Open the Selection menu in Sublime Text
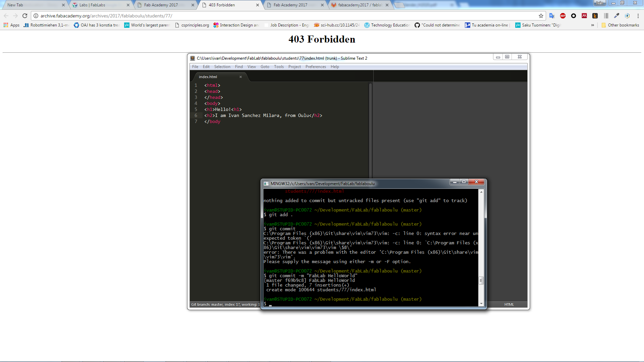644x362 pixels. coord(222,67)
